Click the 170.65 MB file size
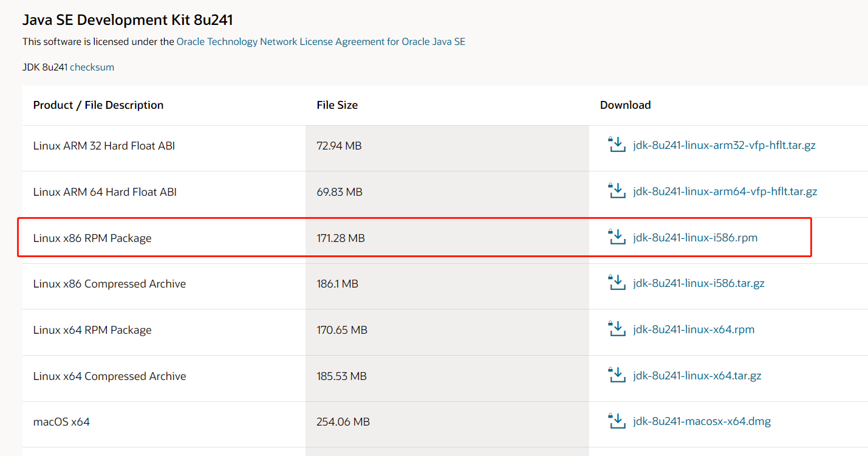The height and width of the screenshot is (456, 868). pyautogui.click(x=342, y=330)
